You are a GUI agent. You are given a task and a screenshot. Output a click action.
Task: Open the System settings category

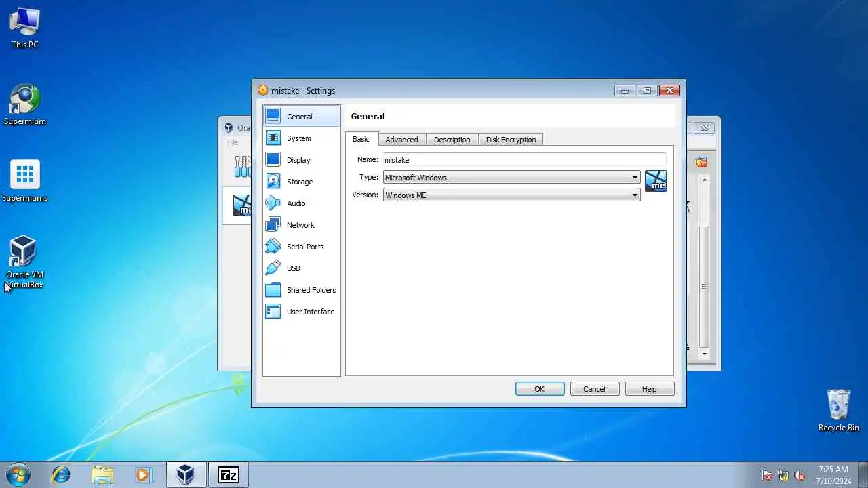click(x=302, y=138)
